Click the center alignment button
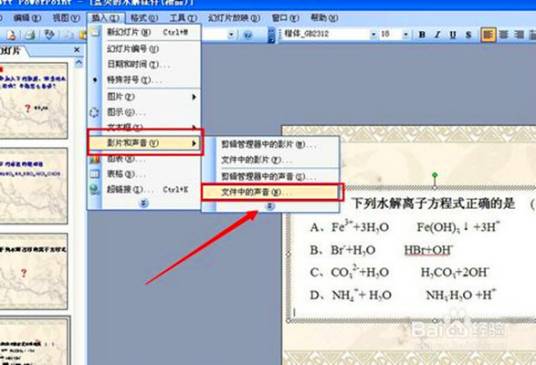536x365 pixels. tap(504, 35)
